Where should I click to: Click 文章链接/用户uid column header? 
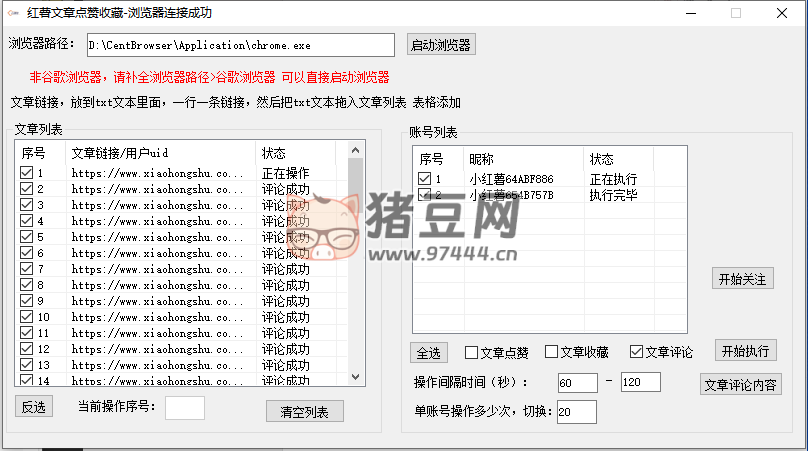pos(160,153)
